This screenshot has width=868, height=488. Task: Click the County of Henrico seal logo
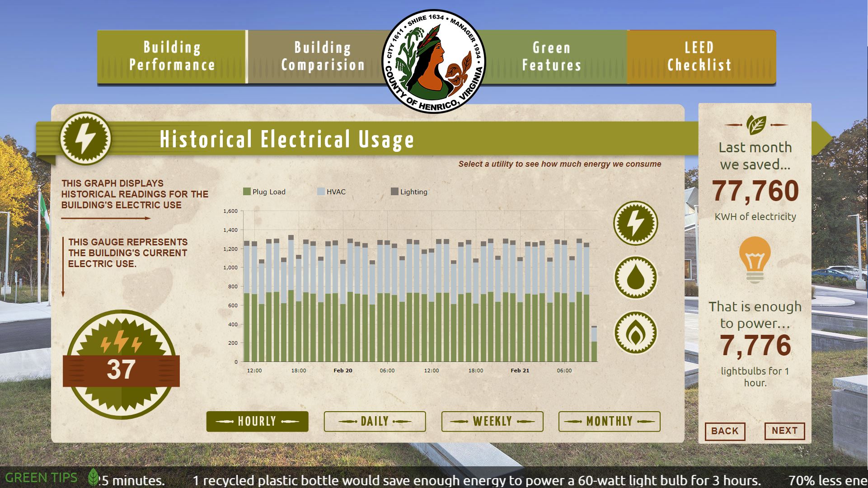click(x=433, y=61)
